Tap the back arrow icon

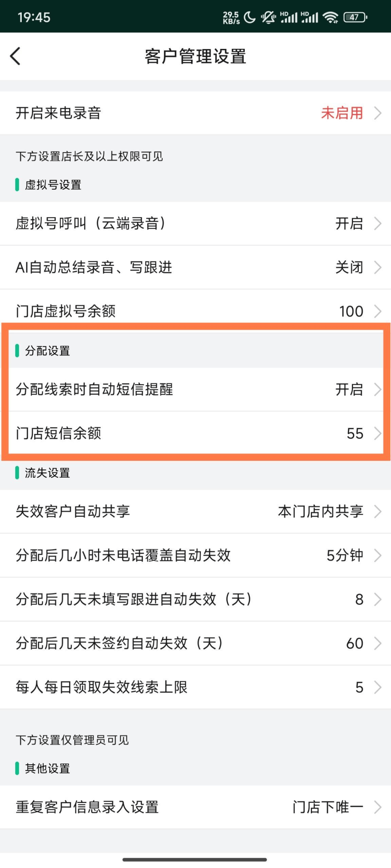15,56
